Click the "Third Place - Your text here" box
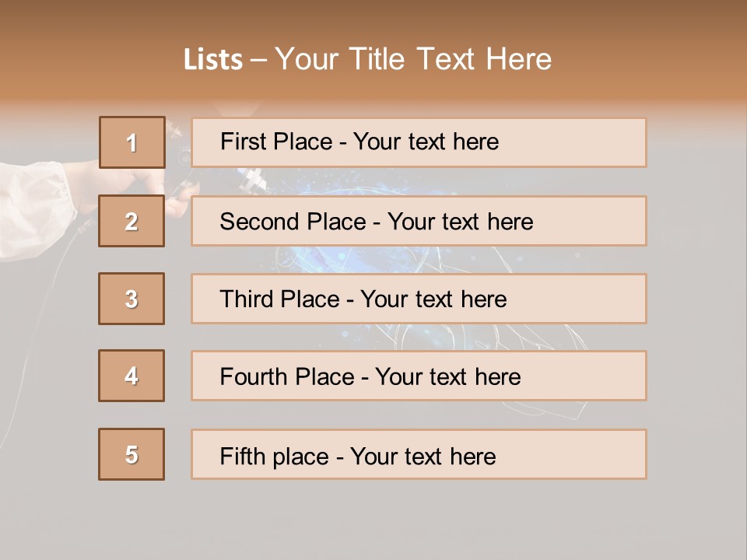This screenshot has width=747, height=560. click(419, 299)
